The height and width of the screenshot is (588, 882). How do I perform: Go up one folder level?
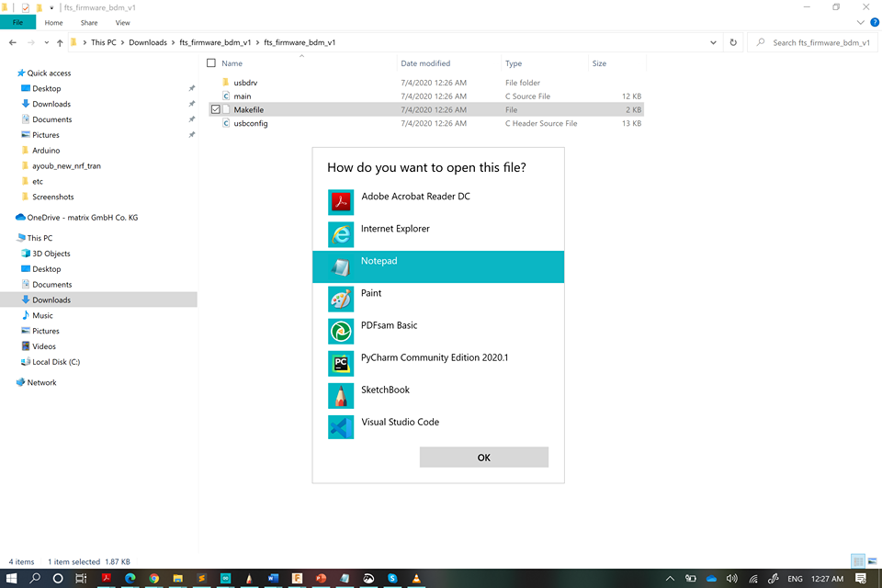(x=60, y=42)
